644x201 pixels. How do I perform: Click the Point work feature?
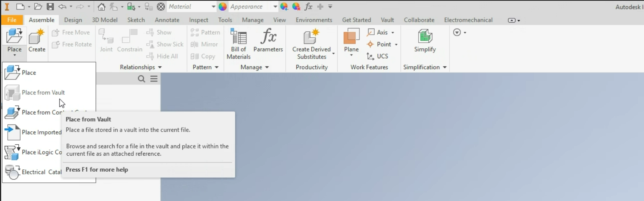pyautogui.click(x=379, y=44)
